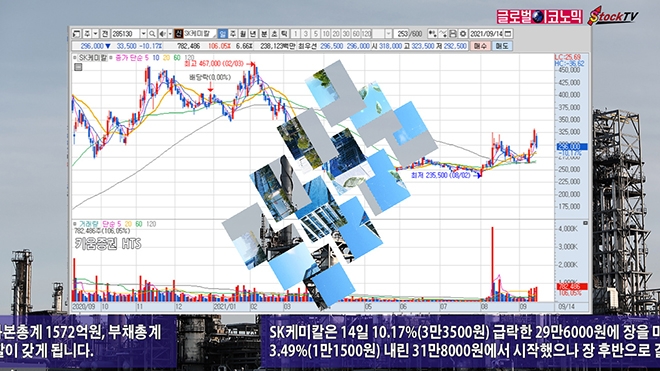660x371 pixels.
Task: Click the save chart floppy icon
Action: click(453, 34)
